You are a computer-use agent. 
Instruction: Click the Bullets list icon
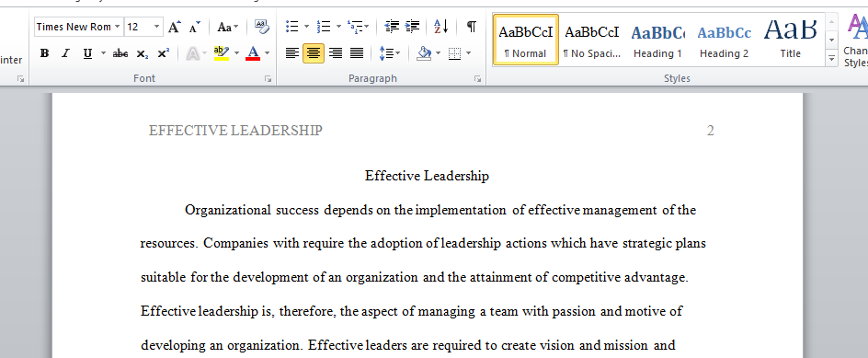(x=291, y=26)
